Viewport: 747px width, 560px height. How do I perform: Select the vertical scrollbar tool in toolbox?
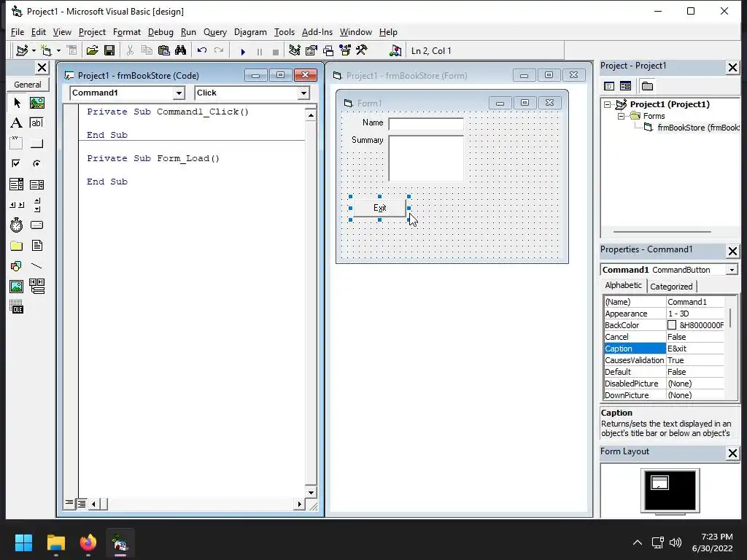pos(36,205)
